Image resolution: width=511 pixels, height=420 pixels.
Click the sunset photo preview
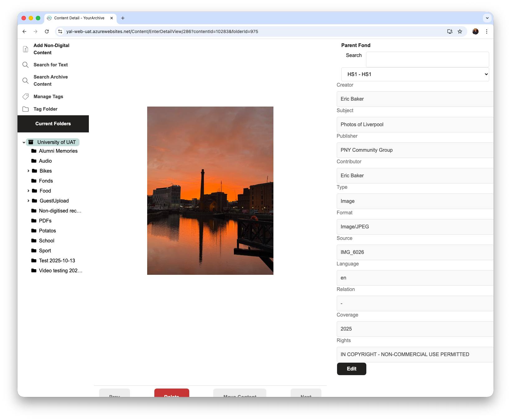pos(210,190)
